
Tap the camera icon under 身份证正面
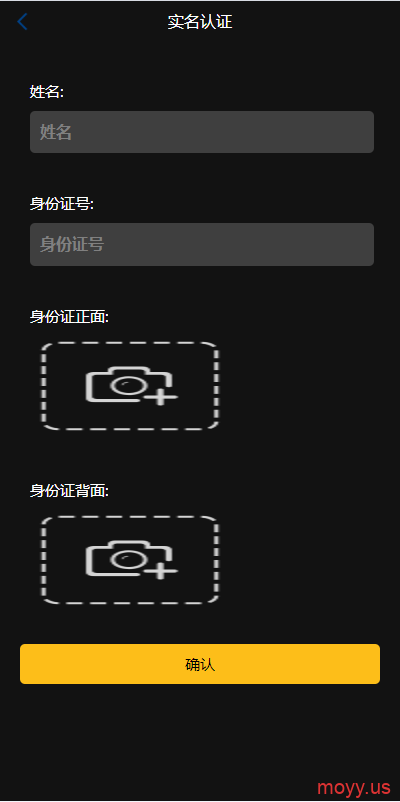[131, 386]
